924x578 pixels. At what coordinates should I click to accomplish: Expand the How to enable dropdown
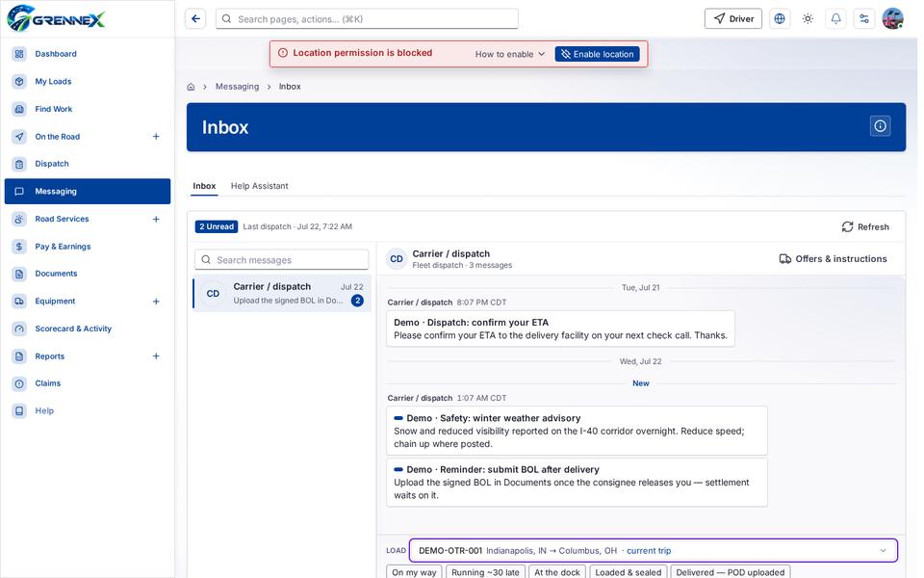coord(510,54)
